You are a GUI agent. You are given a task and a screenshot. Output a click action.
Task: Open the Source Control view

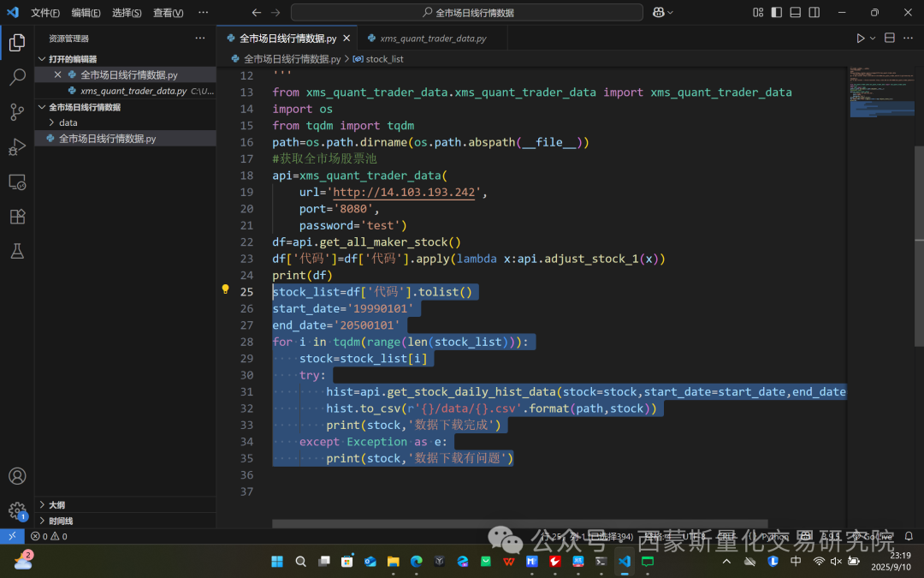tap(17, 112)
